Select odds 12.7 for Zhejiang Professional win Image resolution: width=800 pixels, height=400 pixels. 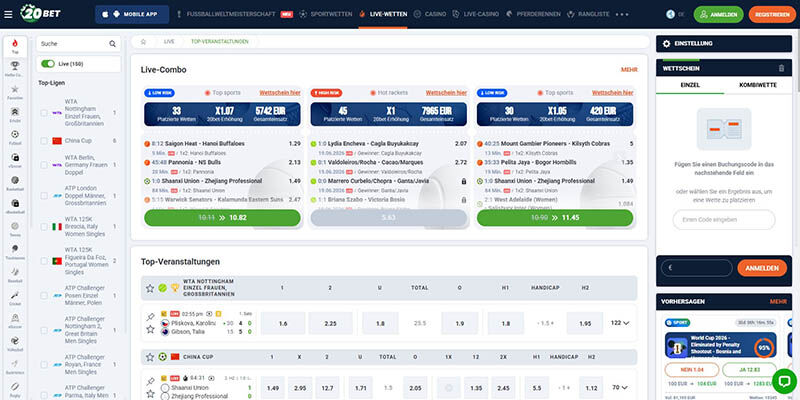328,388
